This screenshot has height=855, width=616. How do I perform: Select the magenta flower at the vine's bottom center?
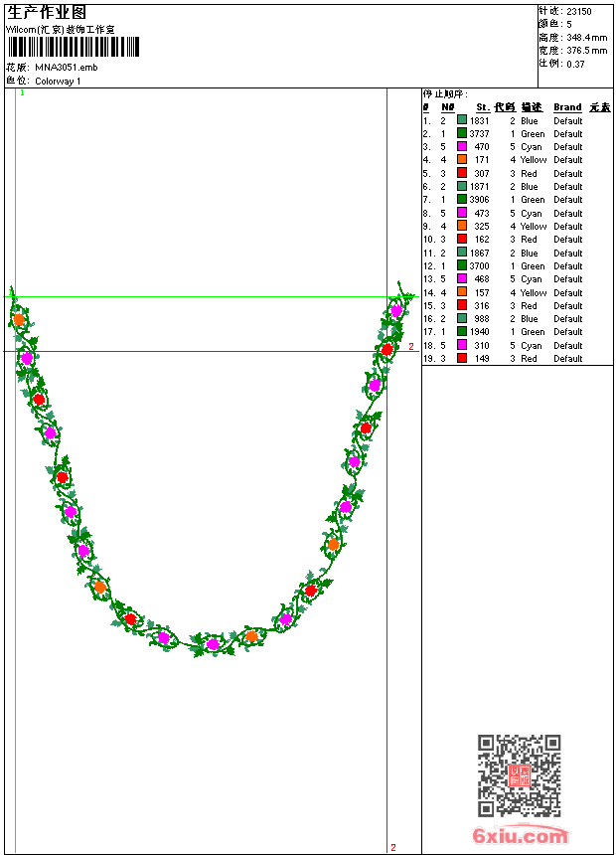213,644
